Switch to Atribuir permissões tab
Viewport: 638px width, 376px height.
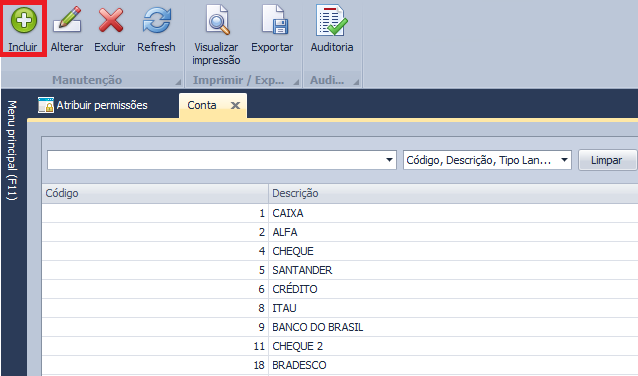93,105
